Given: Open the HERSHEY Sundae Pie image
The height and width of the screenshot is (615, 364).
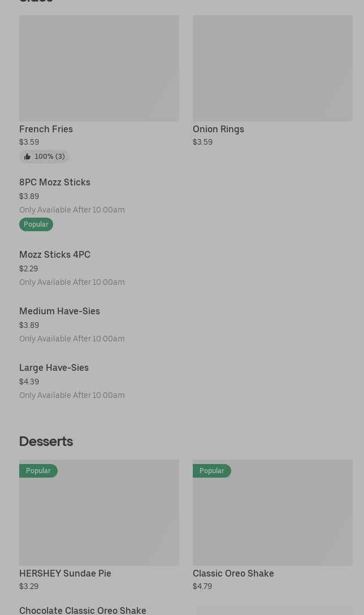Looking at the screenshot, I should [x=99, y=513].
